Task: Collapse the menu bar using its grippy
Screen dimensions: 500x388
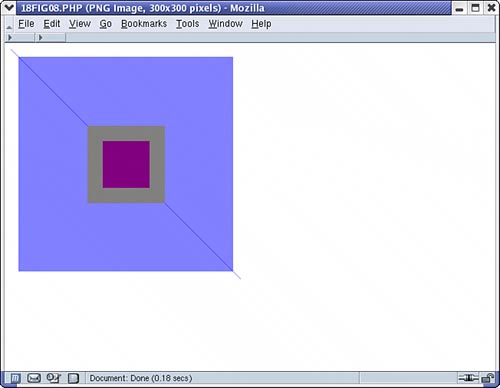Action: [x=9, y=25]
